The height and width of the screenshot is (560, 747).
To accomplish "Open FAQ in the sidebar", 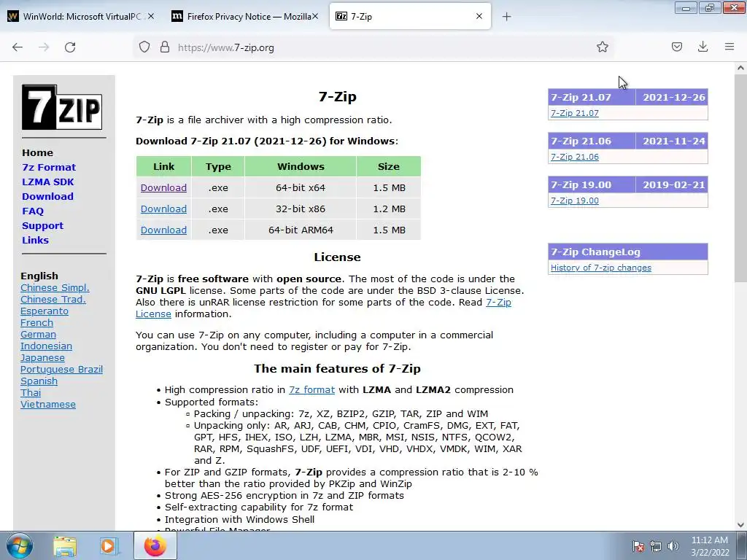I will (x=32, y=211).
